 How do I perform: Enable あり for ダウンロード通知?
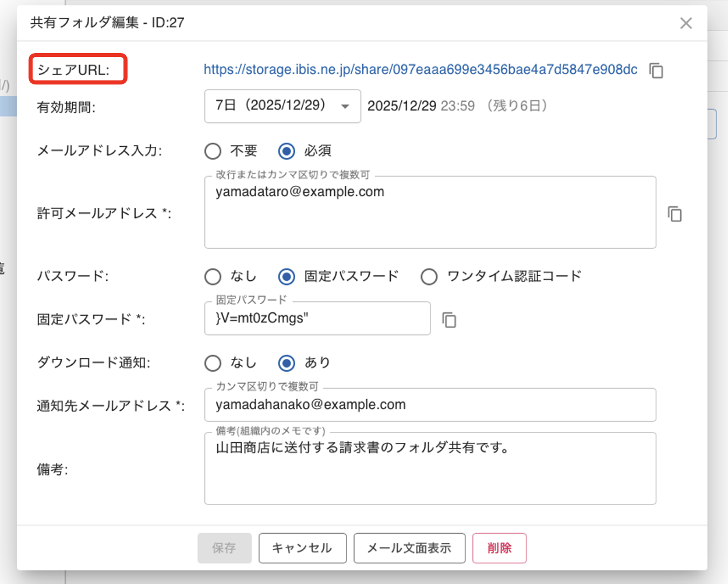click(x=286, y=363)
